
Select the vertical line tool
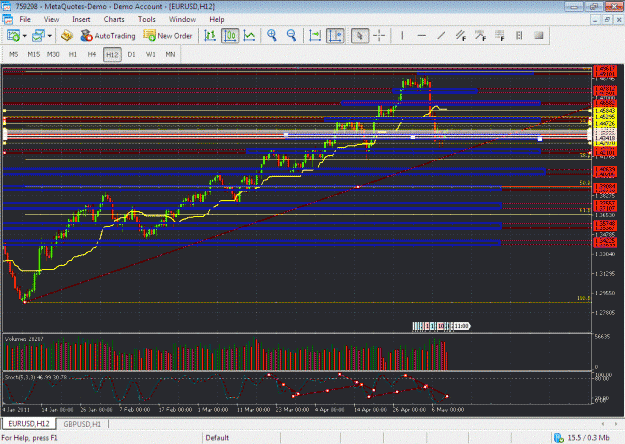[x=402, y=36]
